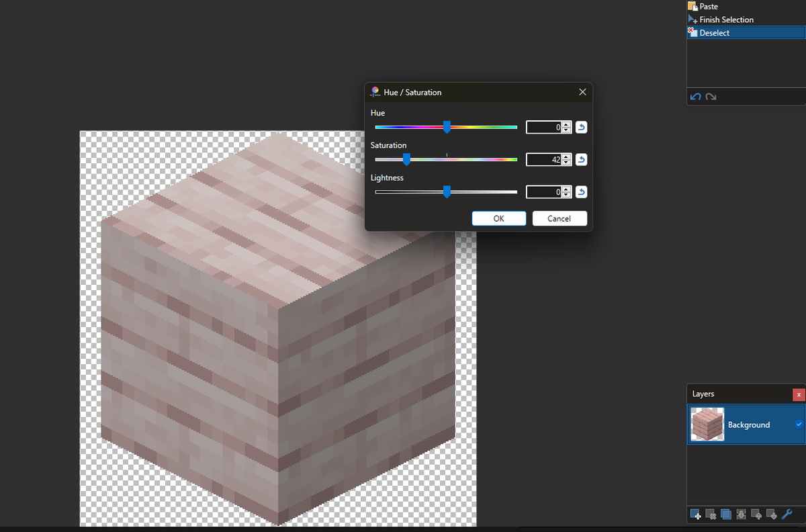Click the Saturation slider handle

tap(406, 159)
